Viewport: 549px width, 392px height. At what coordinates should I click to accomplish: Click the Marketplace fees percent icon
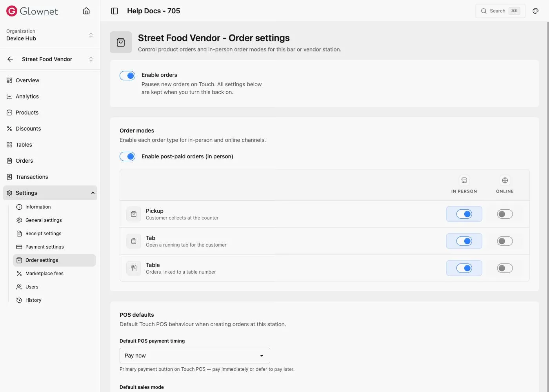(19, 274)
